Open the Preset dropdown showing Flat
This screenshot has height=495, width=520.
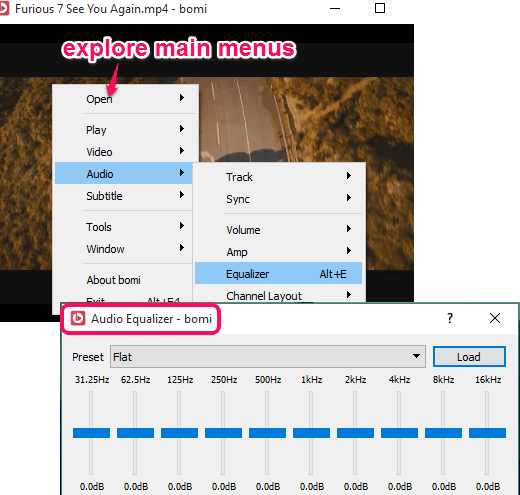[268, 357]
